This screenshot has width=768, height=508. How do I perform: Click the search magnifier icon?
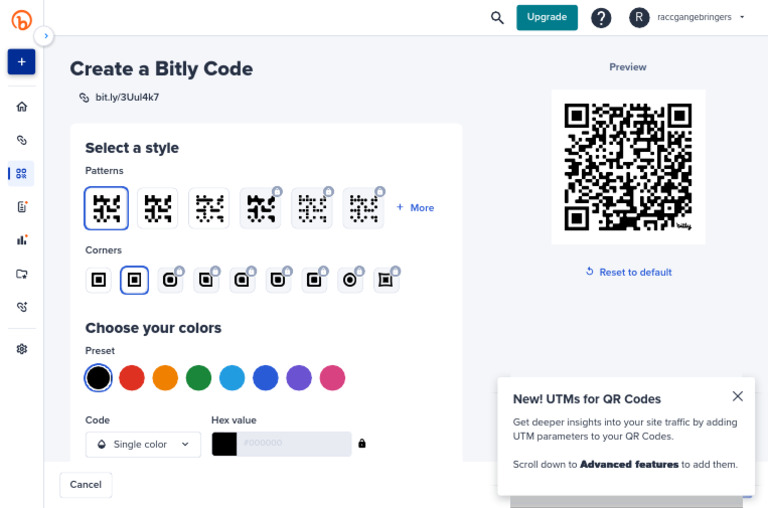tap(497, 17)
